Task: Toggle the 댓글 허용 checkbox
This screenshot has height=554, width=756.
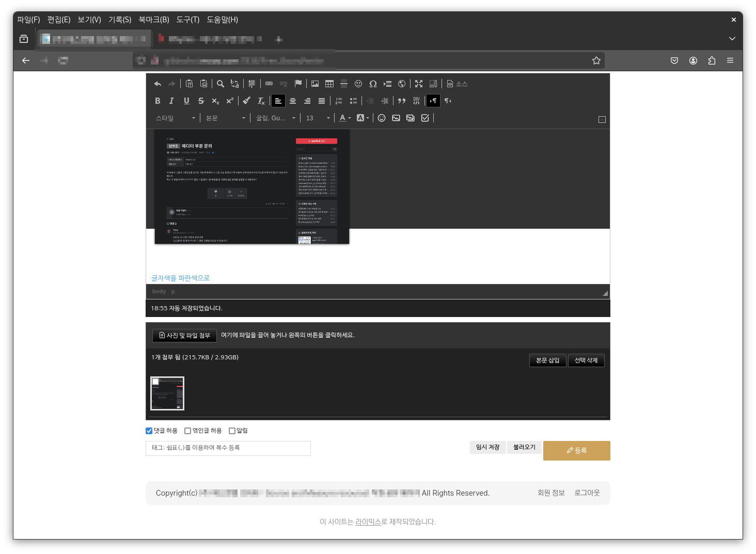Action: [x=149, y=431]
